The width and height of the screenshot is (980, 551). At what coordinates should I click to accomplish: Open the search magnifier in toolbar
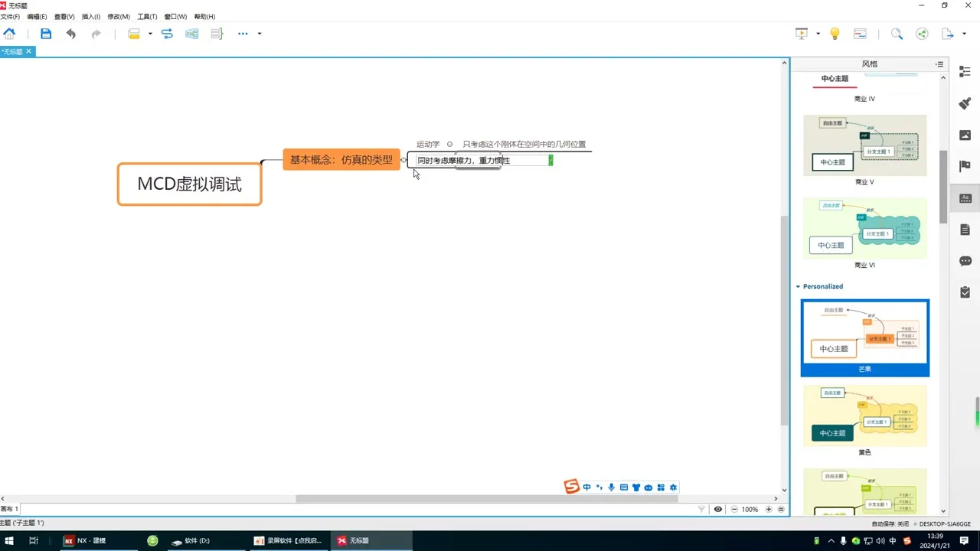click(897, 34)
